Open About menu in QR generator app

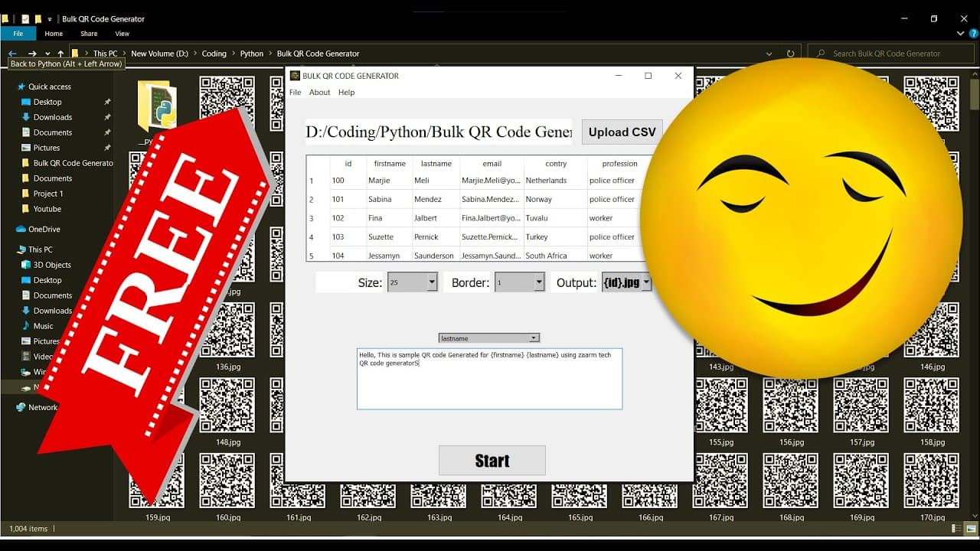click(319, 92)
